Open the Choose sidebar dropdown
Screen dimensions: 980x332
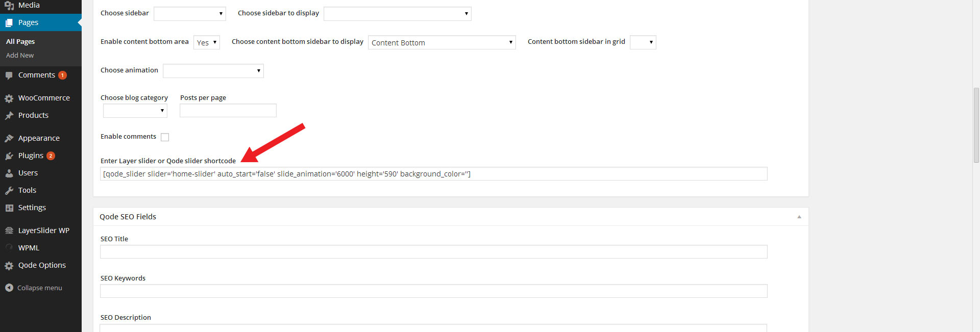click(x=189, y=14)
